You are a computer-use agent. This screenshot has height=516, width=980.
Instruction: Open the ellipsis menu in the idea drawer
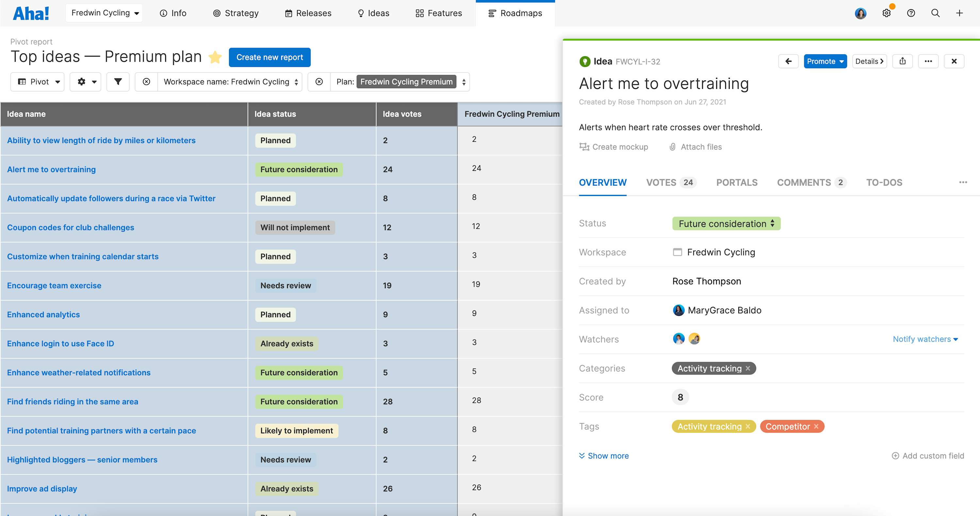click(x=928, y=61)
